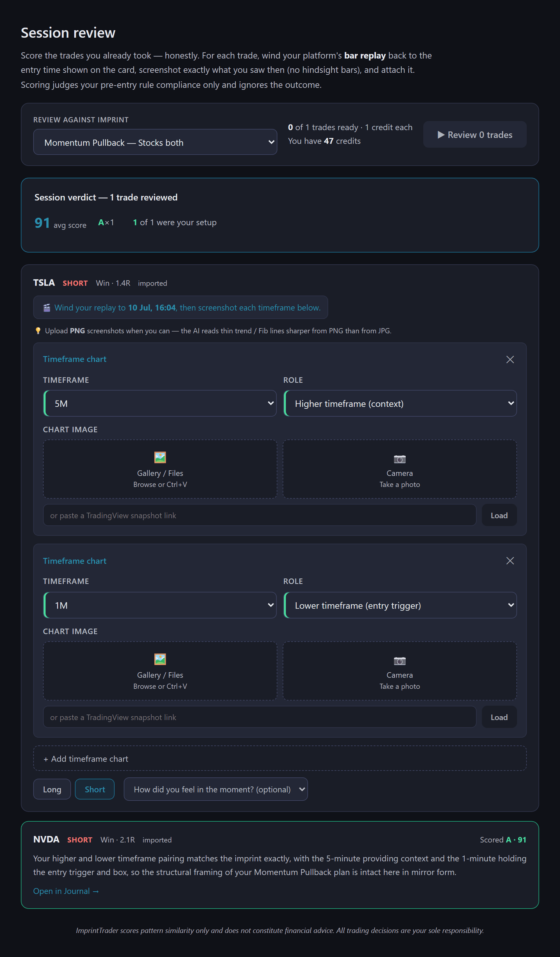Click the lightbulb icon beside PNG tip
560x957 pixels.
click(x=38, y=331)
